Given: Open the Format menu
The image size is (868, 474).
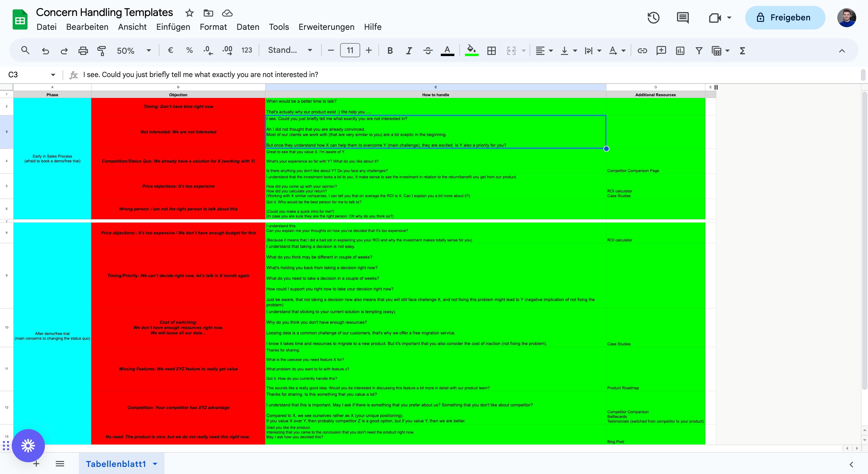Looking at the screenshot, I should coord(213,27).
